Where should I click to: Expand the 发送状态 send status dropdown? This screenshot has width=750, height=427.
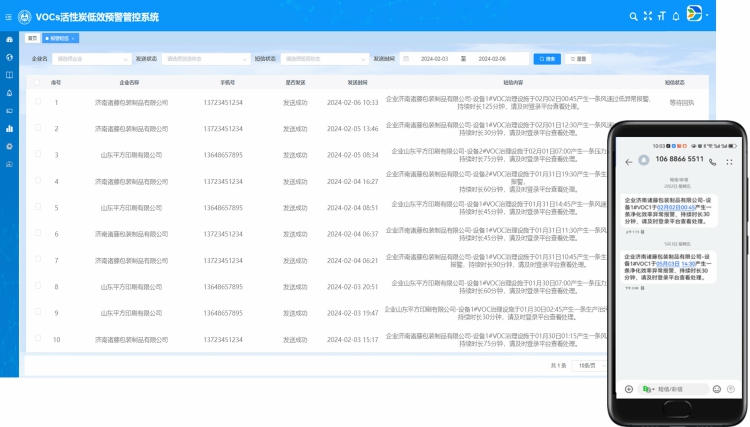click(203, 59)
